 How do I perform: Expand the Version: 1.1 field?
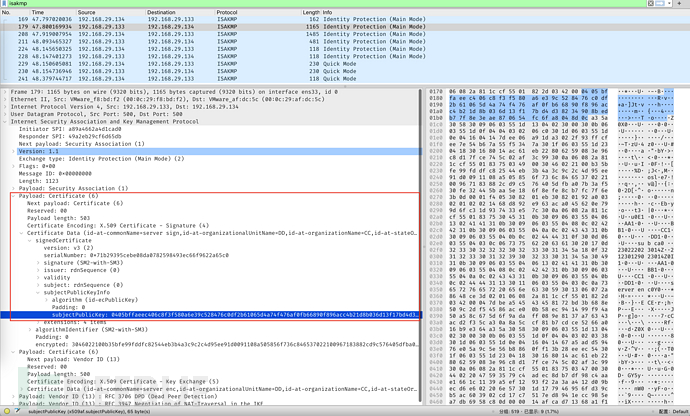point(13,151)
